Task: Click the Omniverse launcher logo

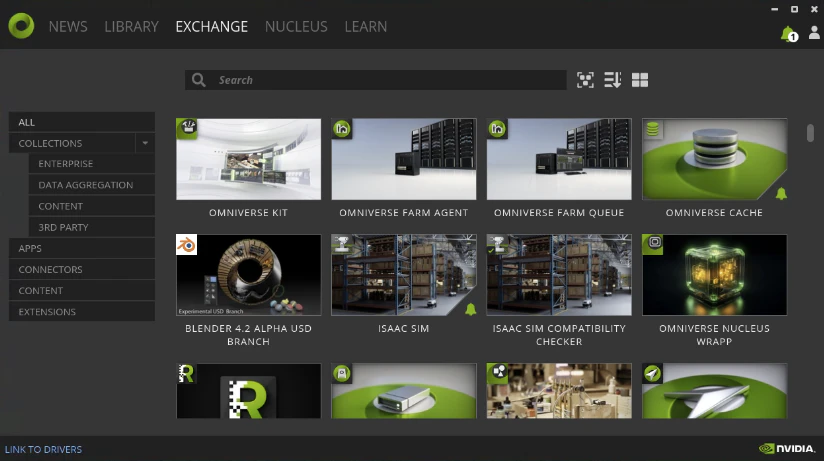Action: 21,26
